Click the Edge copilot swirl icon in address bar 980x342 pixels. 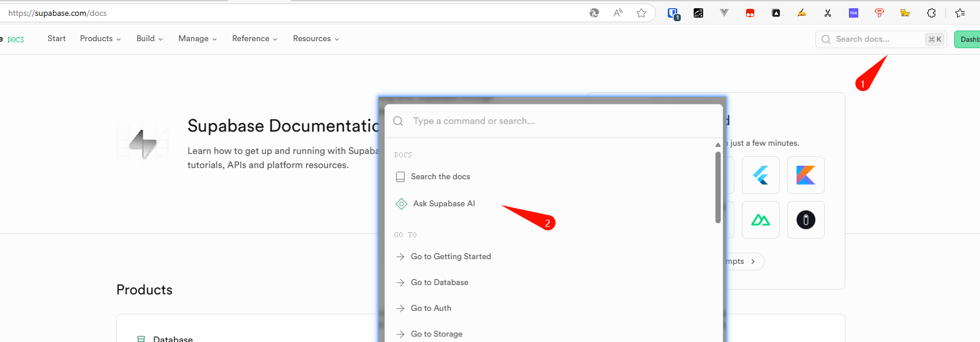click(x=594, y=13)
